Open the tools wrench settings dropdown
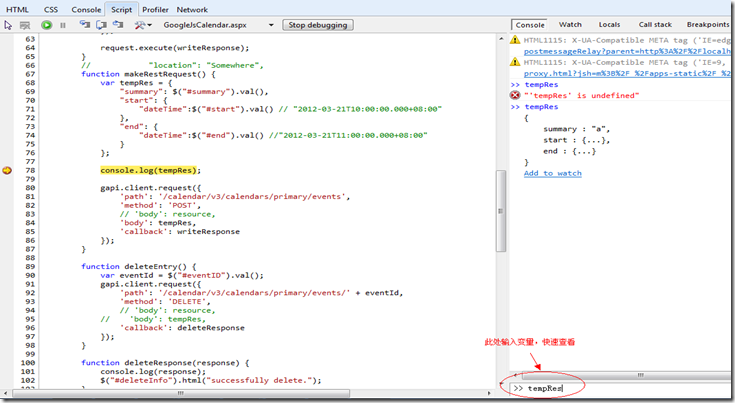735x403 pixels. point(143,24)
